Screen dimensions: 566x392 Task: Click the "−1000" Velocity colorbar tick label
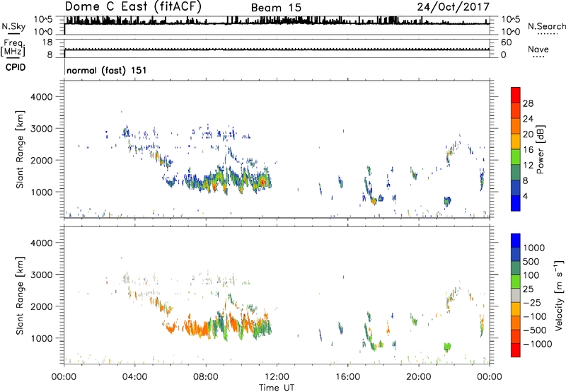pyautogui.click(x=537, y=344)
